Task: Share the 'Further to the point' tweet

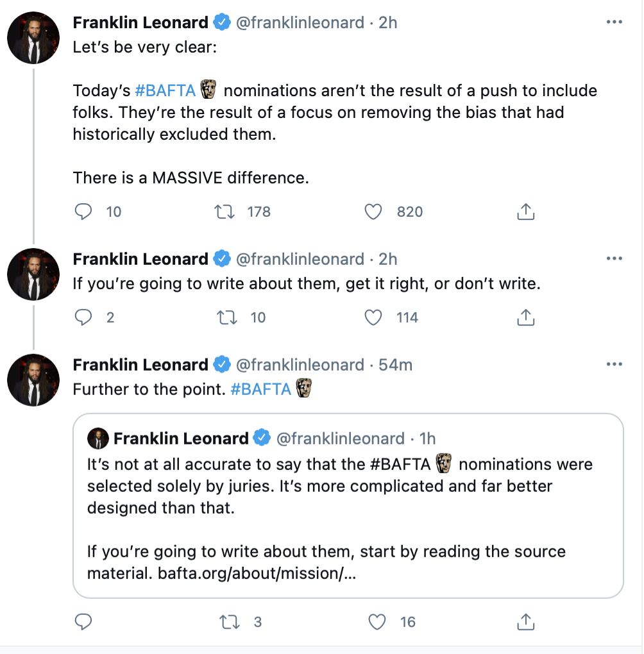Action: coord(525,621)
